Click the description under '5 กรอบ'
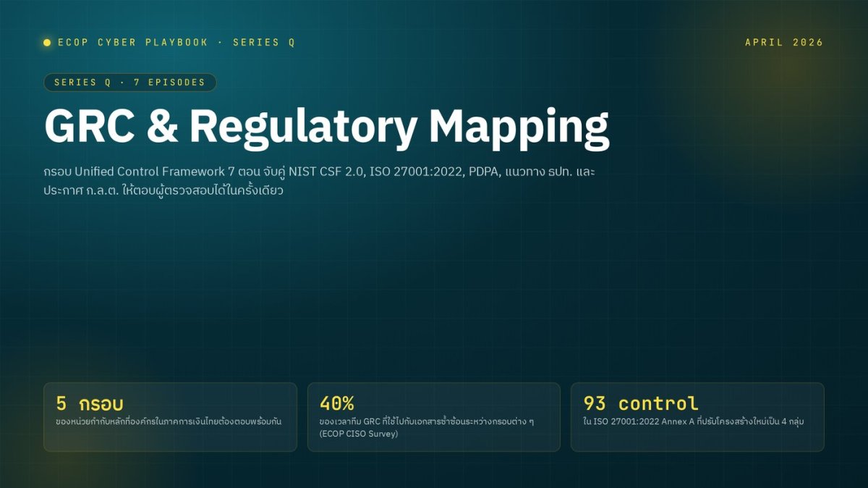868x488 pixels. point(169,421)
